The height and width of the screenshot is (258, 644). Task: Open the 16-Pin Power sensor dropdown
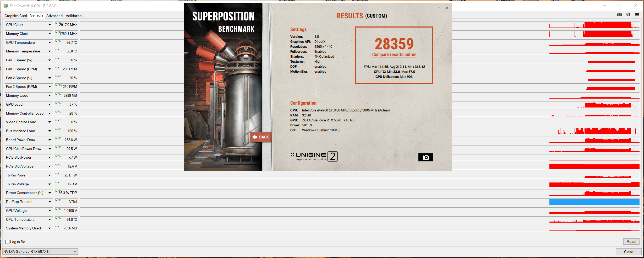tap(50, 175)
